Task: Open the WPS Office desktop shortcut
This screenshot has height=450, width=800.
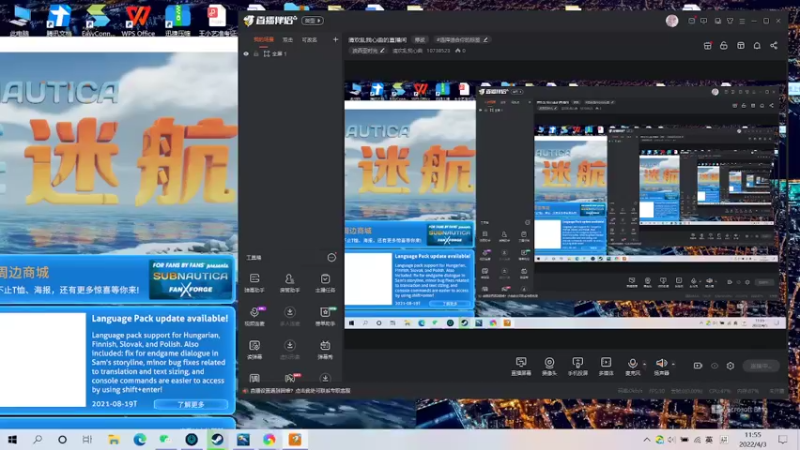Action: point(138,19)
